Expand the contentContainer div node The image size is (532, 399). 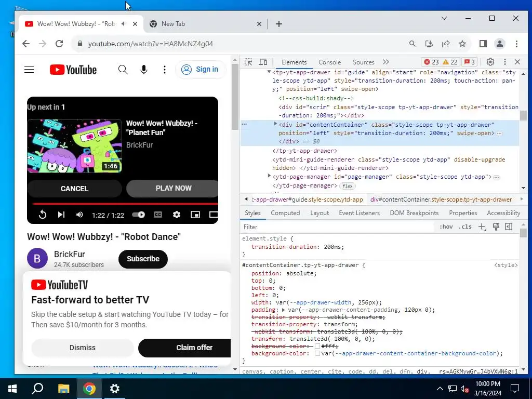coord(275,124)
